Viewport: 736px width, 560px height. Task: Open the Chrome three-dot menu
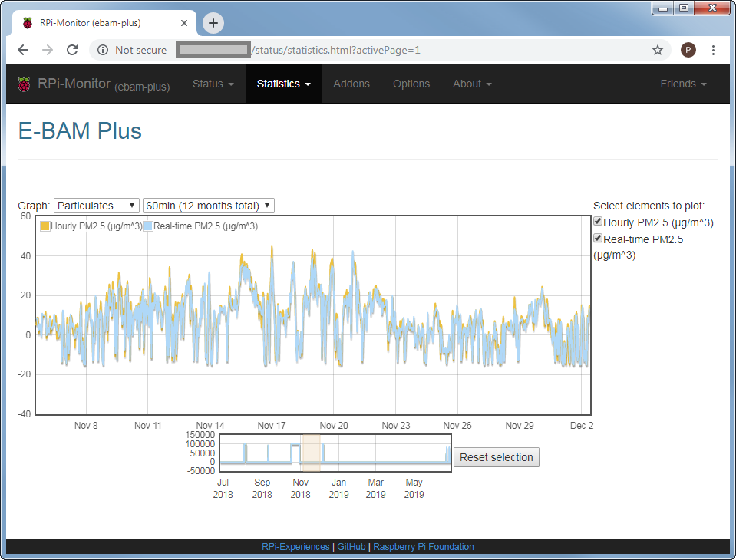pos(713,50)
